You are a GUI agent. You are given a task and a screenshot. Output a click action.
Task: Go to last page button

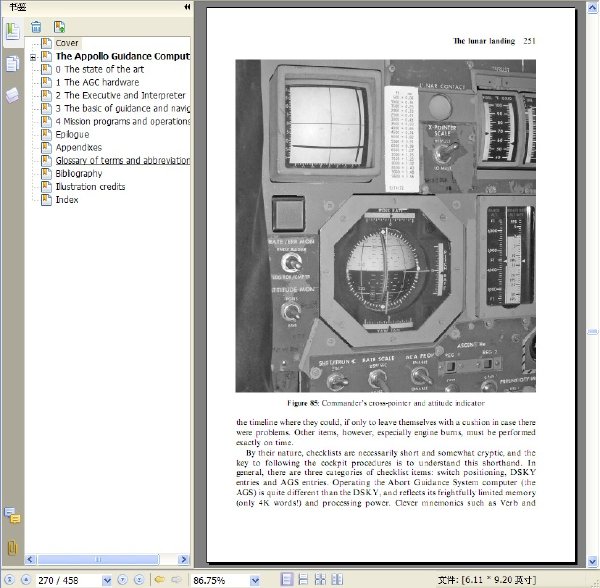[x=139, y=580]
